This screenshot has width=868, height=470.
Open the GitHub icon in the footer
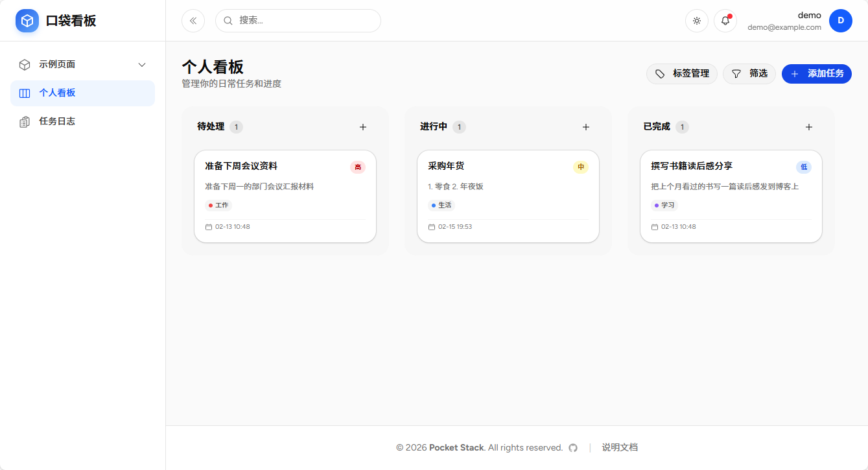[x=573, y=448]
